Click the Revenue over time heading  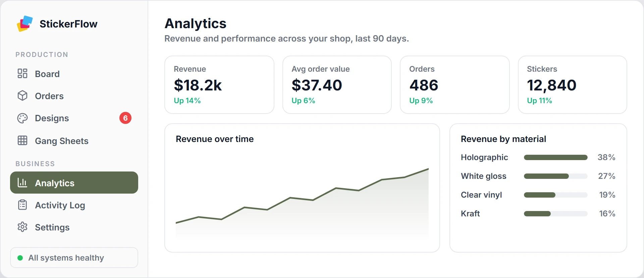[x=215, y=139]
